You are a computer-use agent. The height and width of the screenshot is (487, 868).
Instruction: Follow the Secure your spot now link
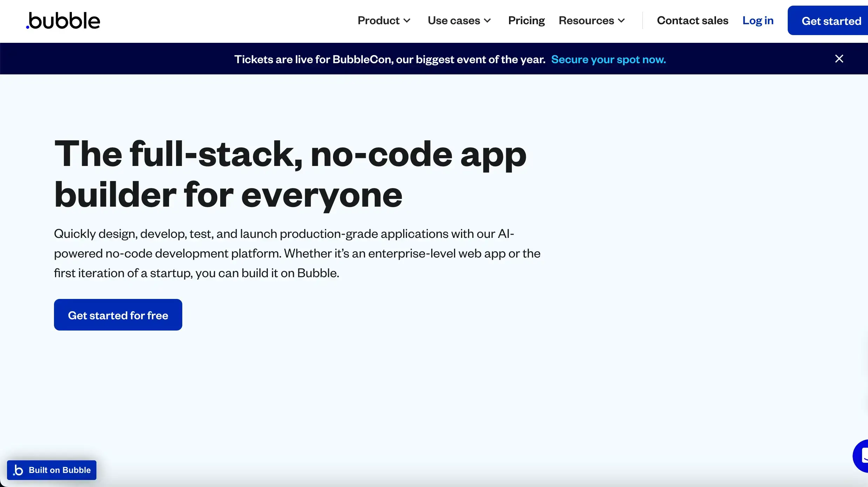pyautogui.click(x=608, y=59)
